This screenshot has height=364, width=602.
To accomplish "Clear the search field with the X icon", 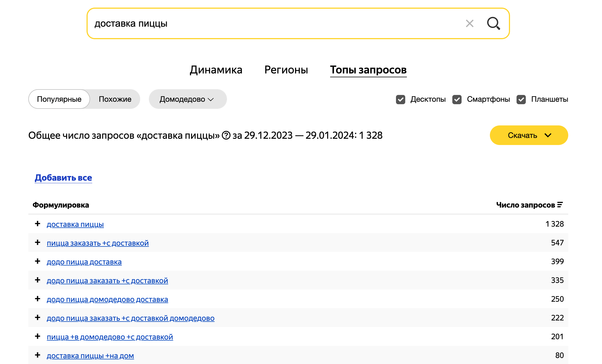I will pos(469,24).
